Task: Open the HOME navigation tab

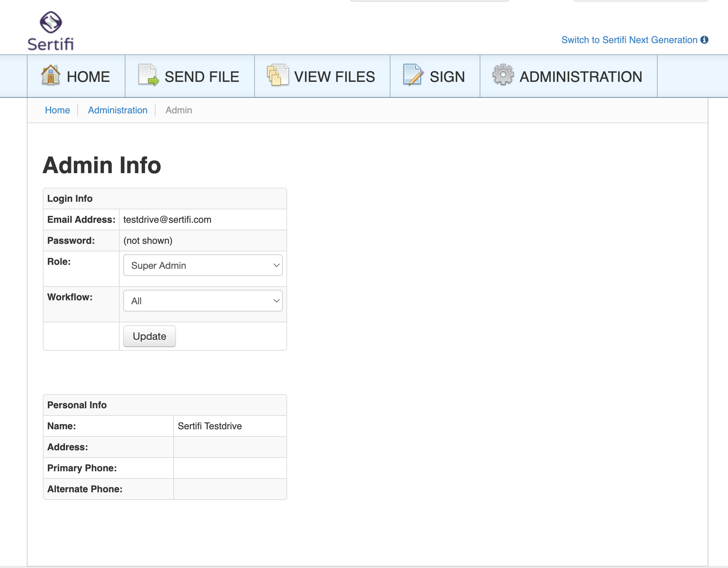Action: 76,76
